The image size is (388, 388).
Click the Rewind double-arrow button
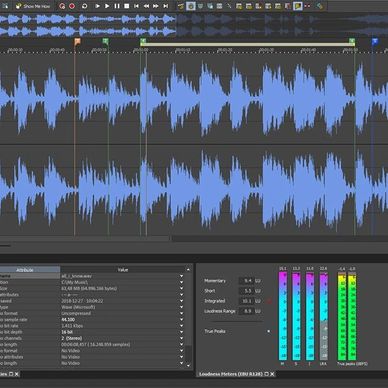point(146,6)
